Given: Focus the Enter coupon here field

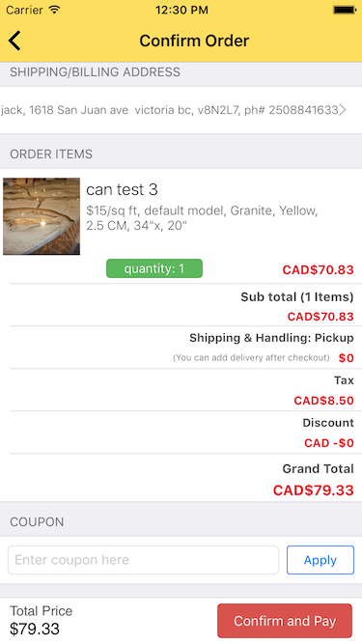Looking at the screenshot, I should click(x=143, y=560).
